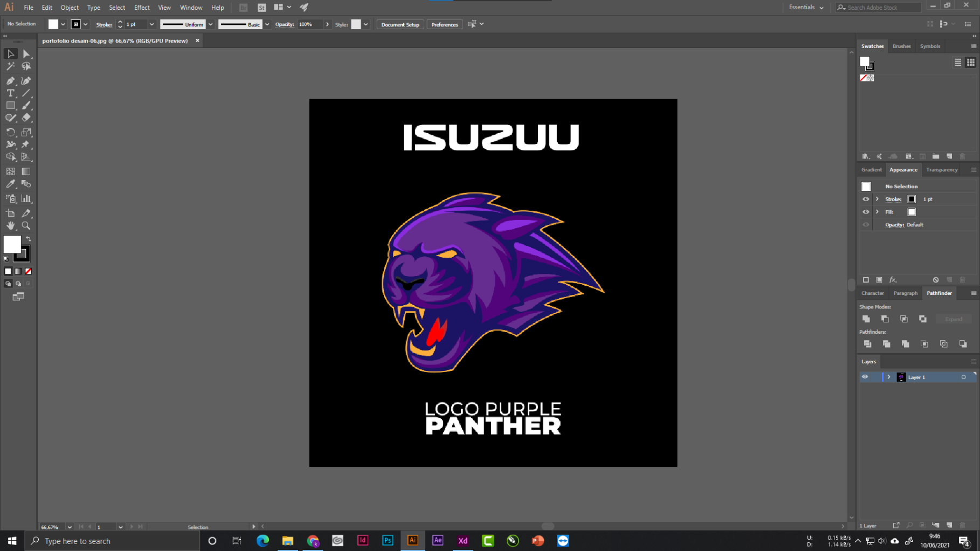980x551 pixels.
Task: Select the Rotate tool
Action: click(10, 132)
